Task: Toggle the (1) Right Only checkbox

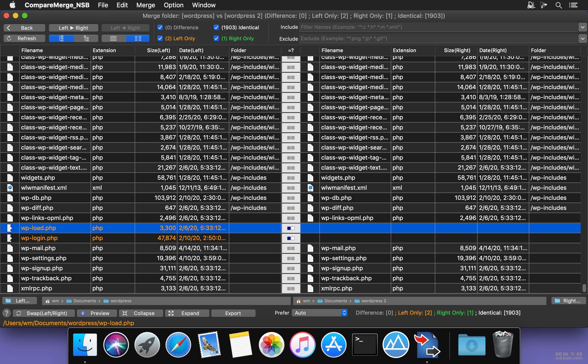Action: click(216, 38)
